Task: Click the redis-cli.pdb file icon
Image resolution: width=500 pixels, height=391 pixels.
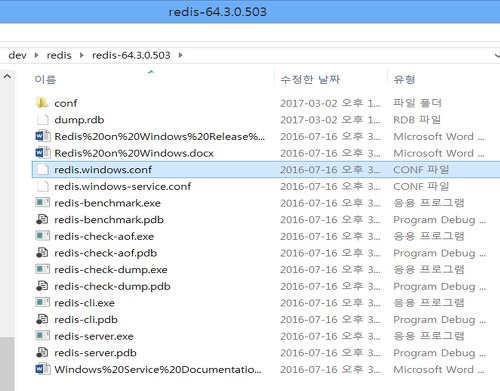Action: coord(42,319)
